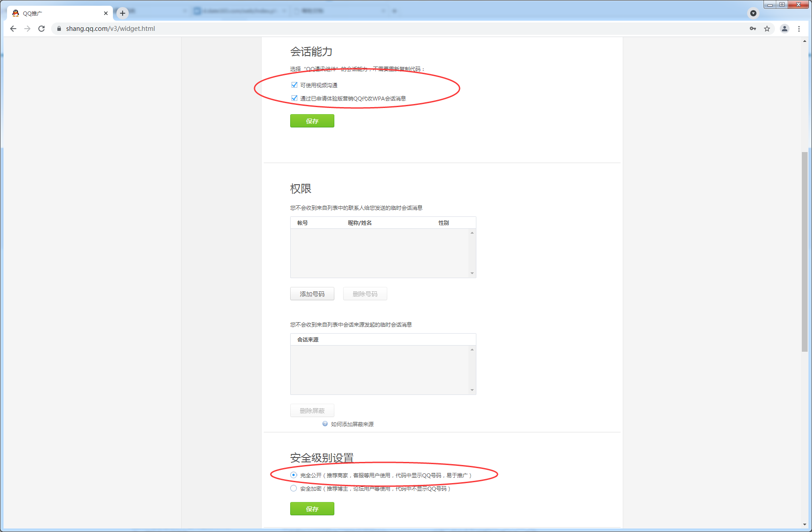Image resolution: width=812 pixels, height=532 pixels.
Task: Open the user profile avatar icon
Action: (785, 29)
